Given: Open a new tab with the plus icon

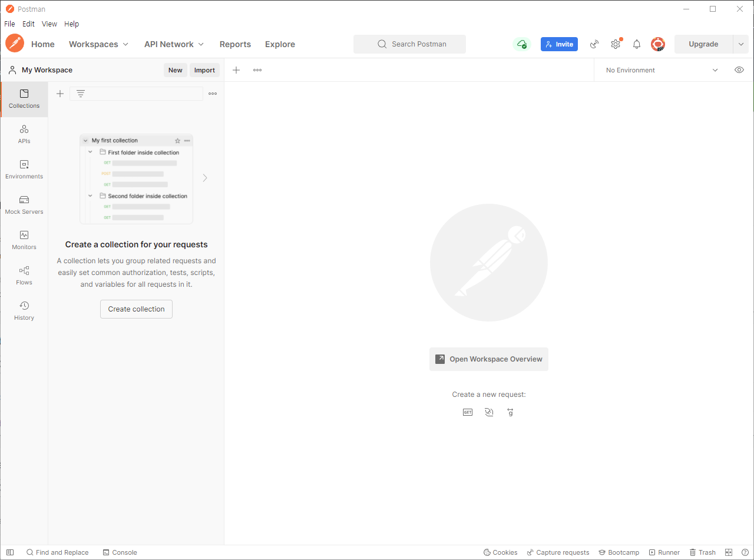Looking at the screenshot, I should (236, 70).
